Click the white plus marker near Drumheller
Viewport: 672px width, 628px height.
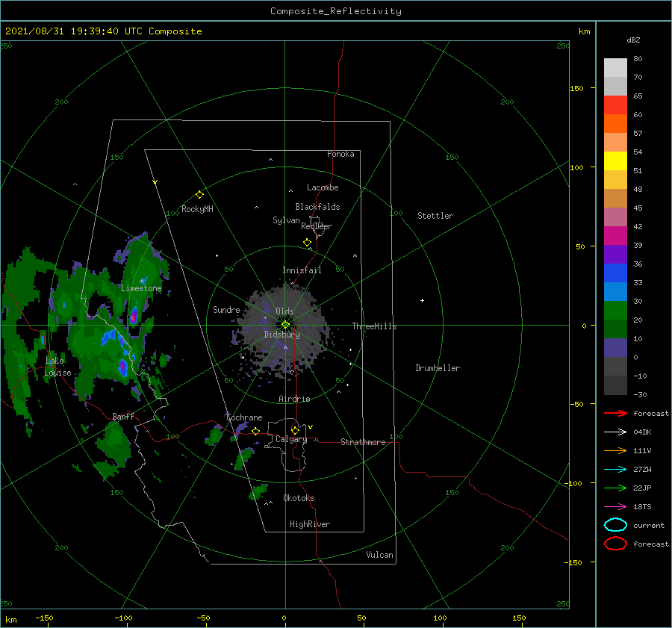[422, 300]
